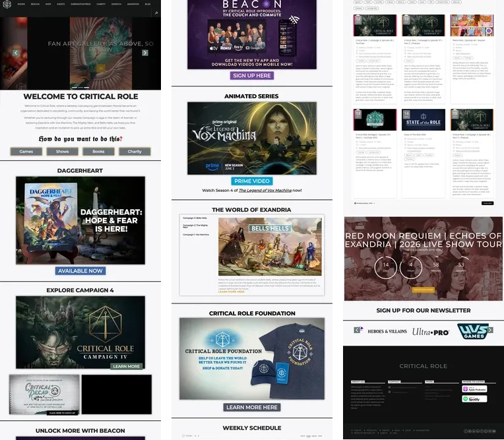Click the Red Moon Requiem tour heading

point(424,239)
